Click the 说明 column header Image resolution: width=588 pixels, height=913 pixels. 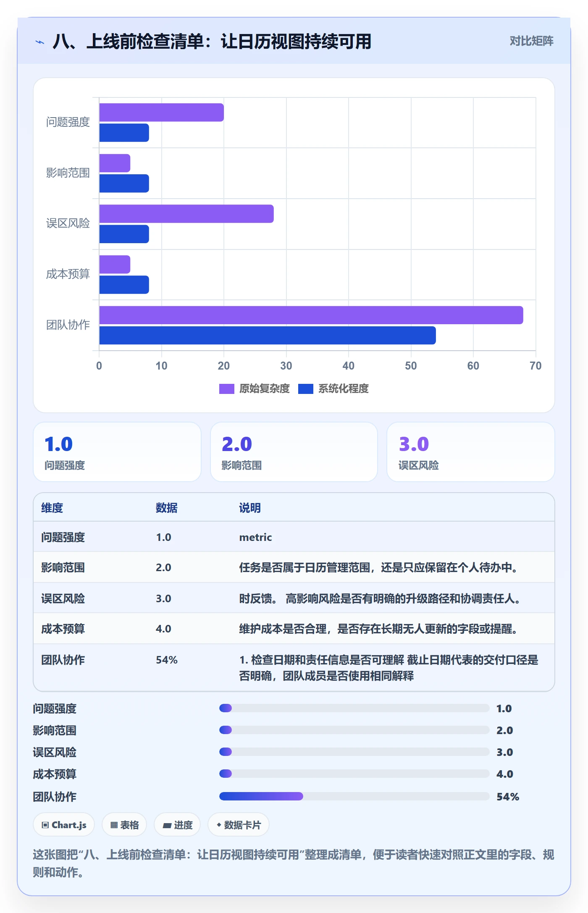(x=250, y=508)
